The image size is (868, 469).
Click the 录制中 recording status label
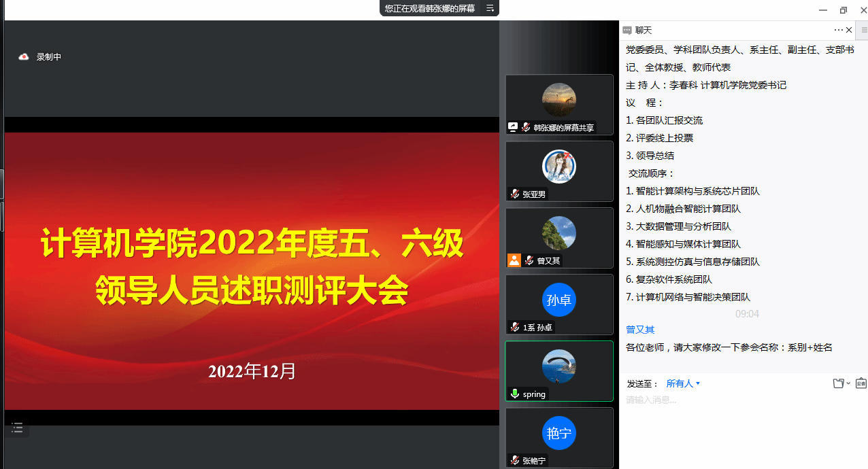[49, 57]
